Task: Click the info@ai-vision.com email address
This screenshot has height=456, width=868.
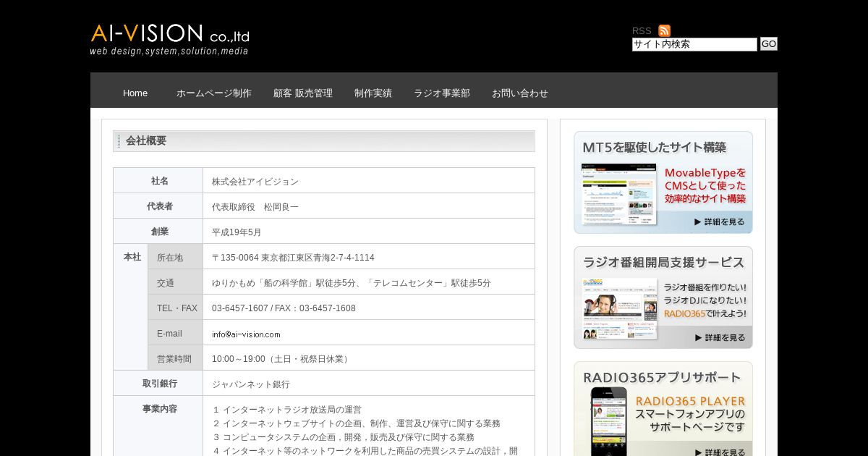Action: pos(246,334)
